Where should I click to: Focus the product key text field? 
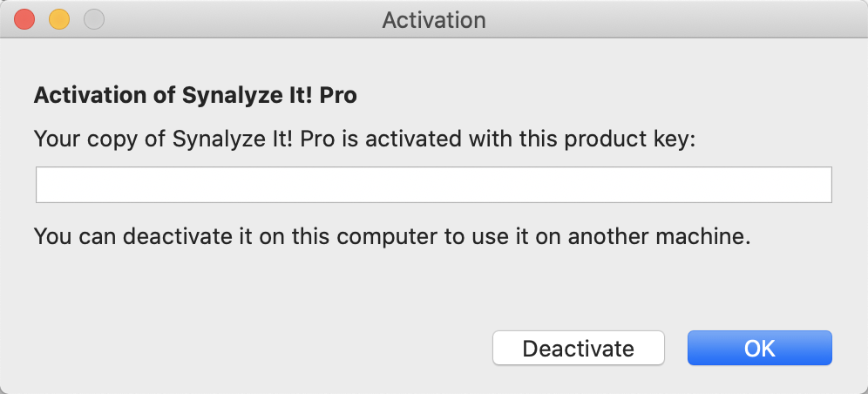433,186
